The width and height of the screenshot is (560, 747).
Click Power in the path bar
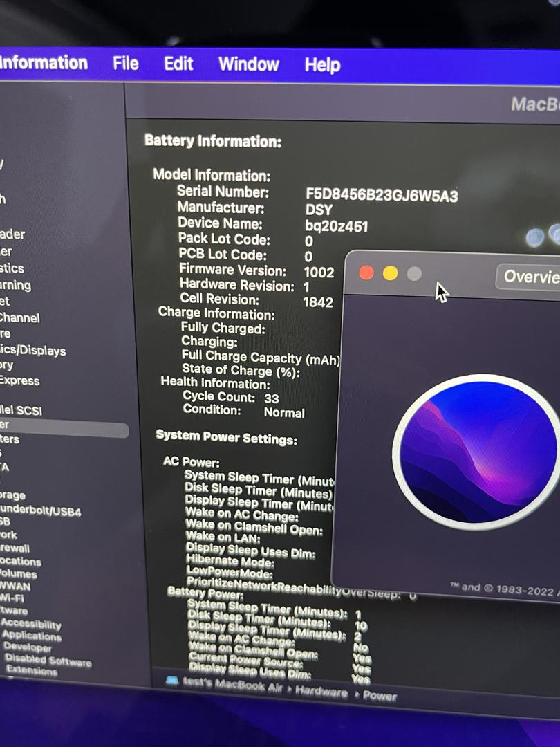(x=380, y=696)
